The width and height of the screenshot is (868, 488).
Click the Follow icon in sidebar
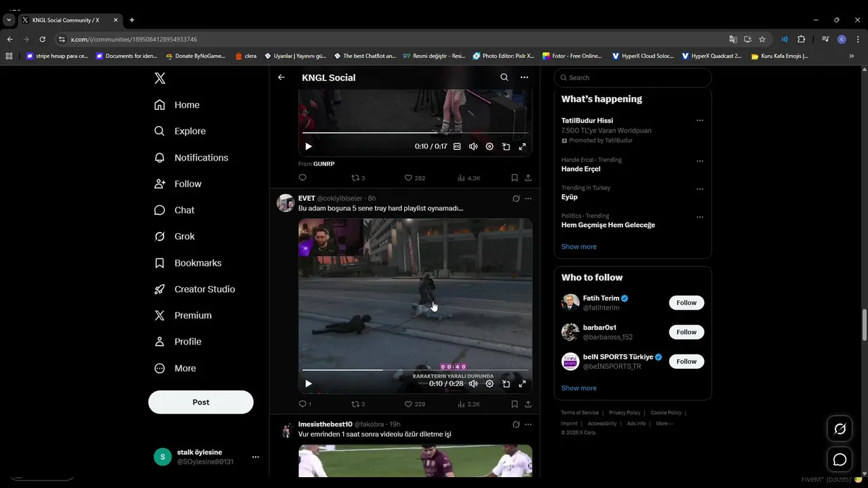pyautogui.click(x=160, y=184)
